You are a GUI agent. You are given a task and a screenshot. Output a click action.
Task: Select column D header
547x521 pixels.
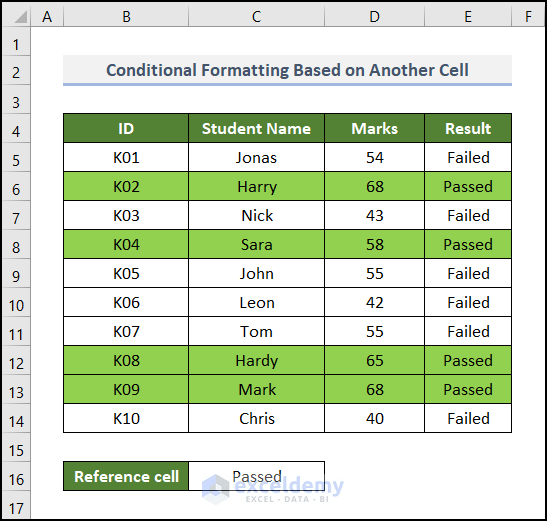[374, 17]
